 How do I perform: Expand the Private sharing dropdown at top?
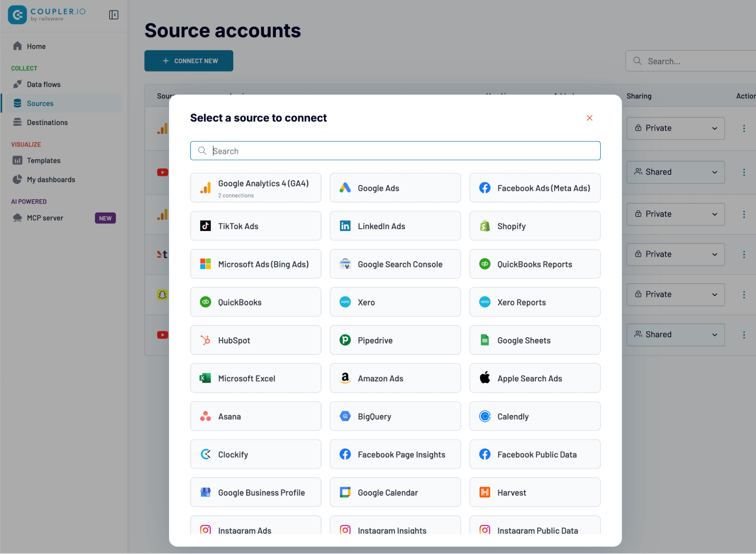click(x=675, y=128)
